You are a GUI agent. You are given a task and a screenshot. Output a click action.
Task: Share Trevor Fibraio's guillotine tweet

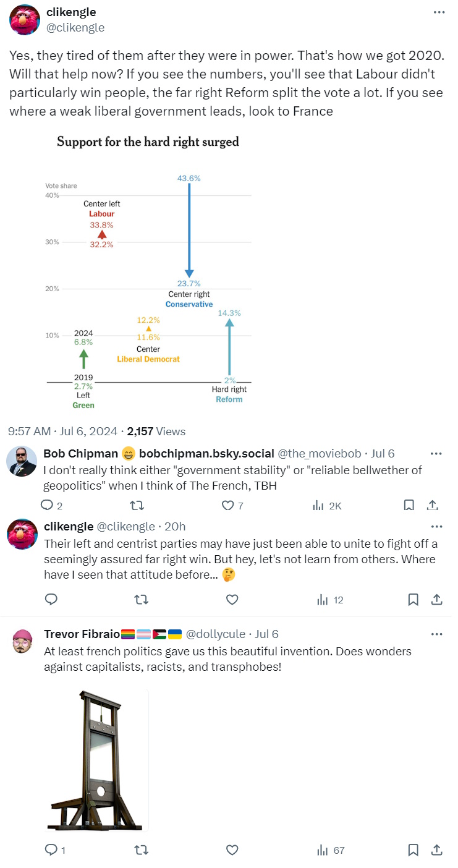[436, 850]
